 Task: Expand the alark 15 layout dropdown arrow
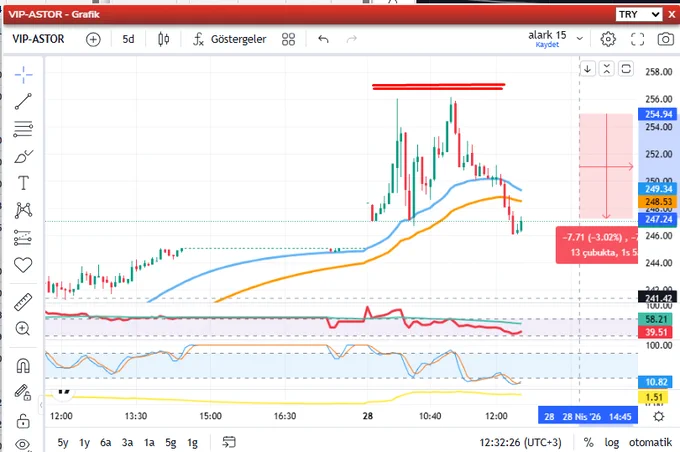point(580,39)
